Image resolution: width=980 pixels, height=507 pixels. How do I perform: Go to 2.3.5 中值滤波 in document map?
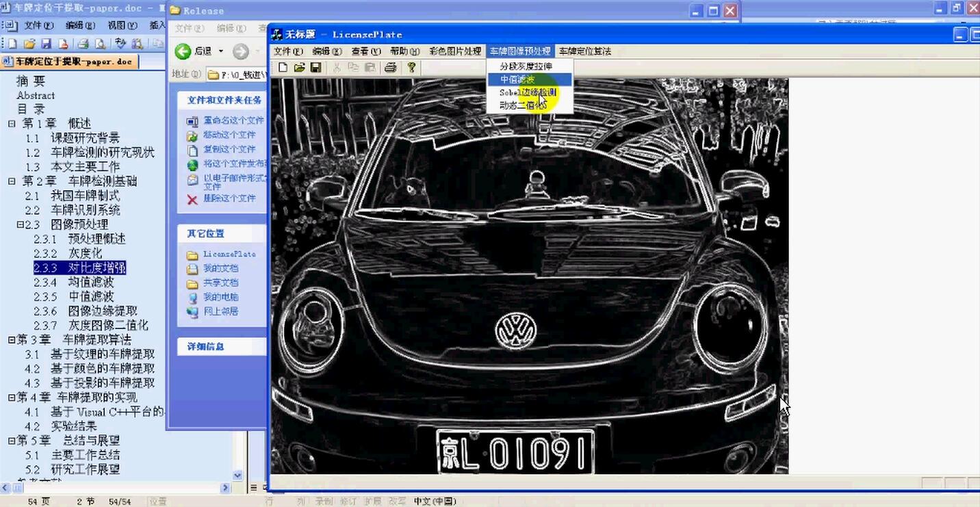tap(74, 296)
